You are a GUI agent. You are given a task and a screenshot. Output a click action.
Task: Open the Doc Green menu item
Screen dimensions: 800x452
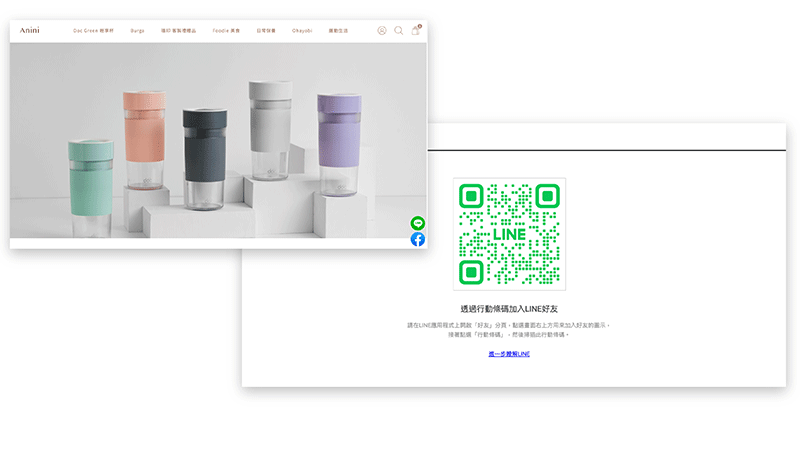pos(93,31)
